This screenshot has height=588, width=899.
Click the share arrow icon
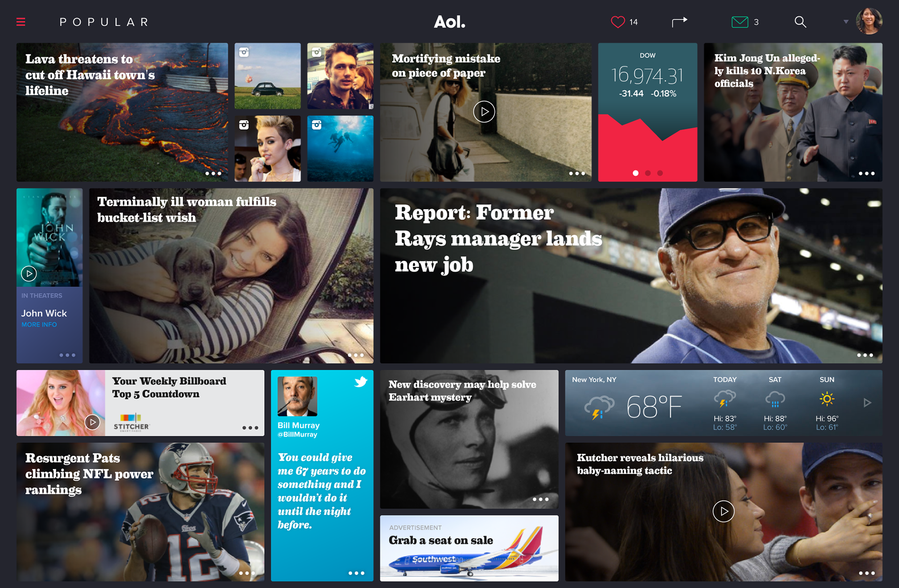(679, 22)
